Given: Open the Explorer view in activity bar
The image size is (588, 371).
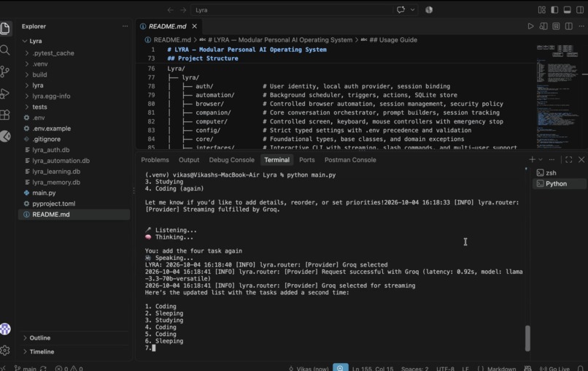Looking at the screenshot, I should 5,28.
